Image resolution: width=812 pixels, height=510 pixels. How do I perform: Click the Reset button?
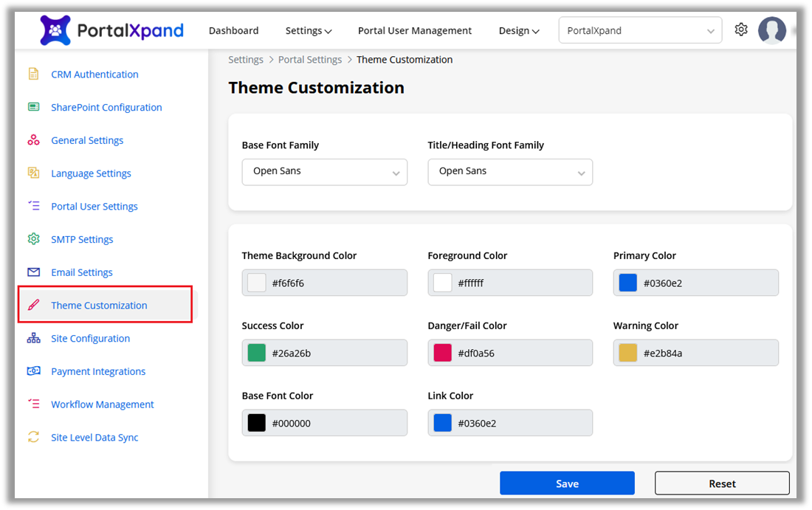(x=722, y=483)
